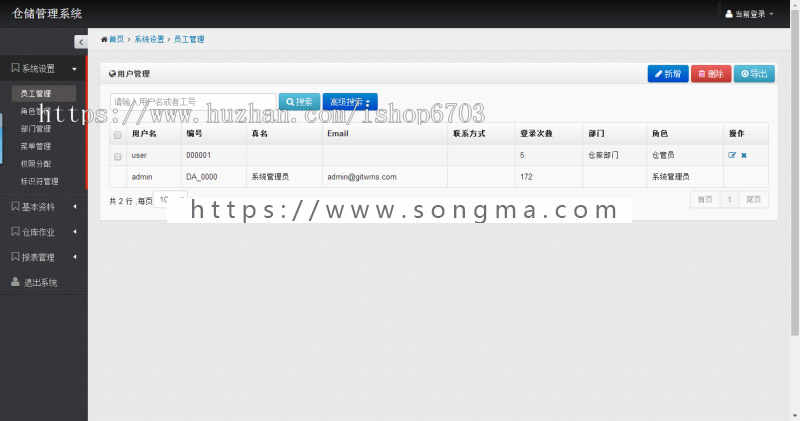Open the rows-per-page dropdown

[x=171, y=200]
